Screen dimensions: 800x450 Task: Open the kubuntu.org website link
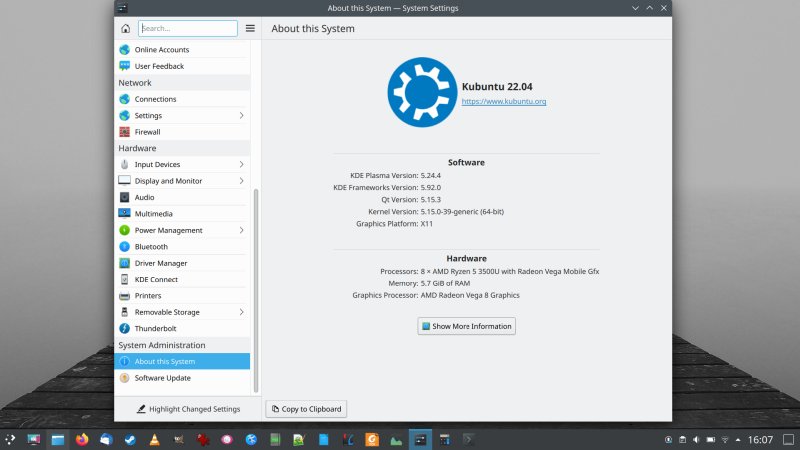(x=503, y=102)
